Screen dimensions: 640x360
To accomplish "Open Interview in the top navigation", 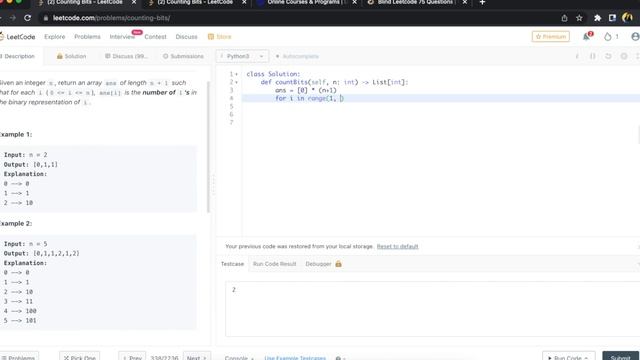I will tap(122, 37).
